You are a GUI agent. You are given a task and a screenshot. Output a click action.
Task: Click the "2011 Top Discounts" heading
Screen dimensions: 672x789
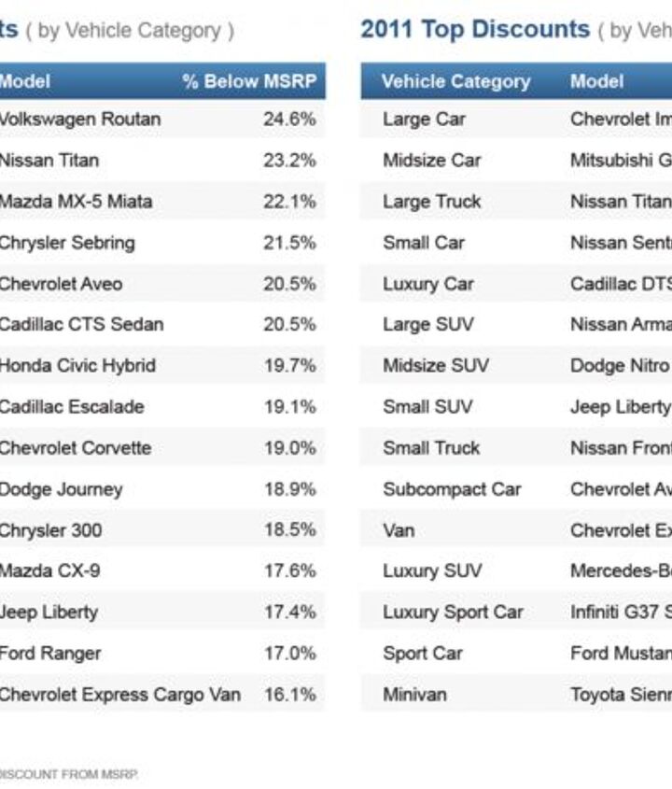(x=475, y=29)
